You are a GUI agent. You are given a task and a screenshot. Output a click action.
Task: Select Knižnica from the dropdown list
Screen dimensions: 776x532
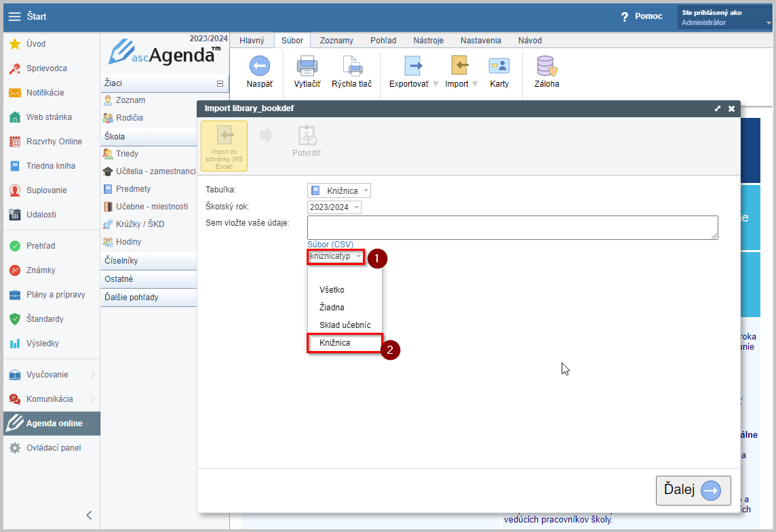tap(335, 343)
